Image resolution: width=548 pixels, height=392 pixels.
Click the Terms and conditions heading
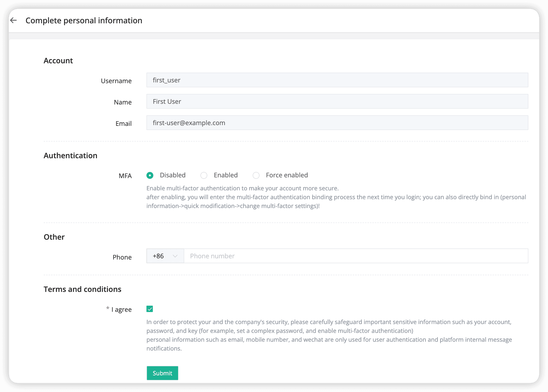pos(82,289)
